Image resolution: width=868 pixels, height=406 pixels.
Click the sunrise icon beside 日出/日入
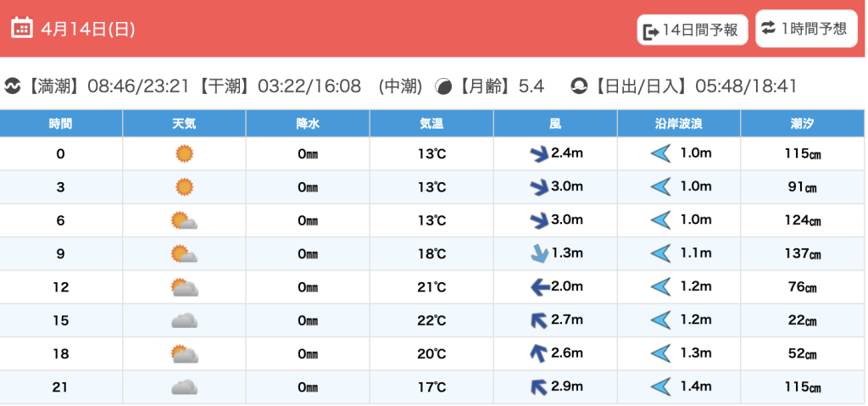tap(579, 86)
